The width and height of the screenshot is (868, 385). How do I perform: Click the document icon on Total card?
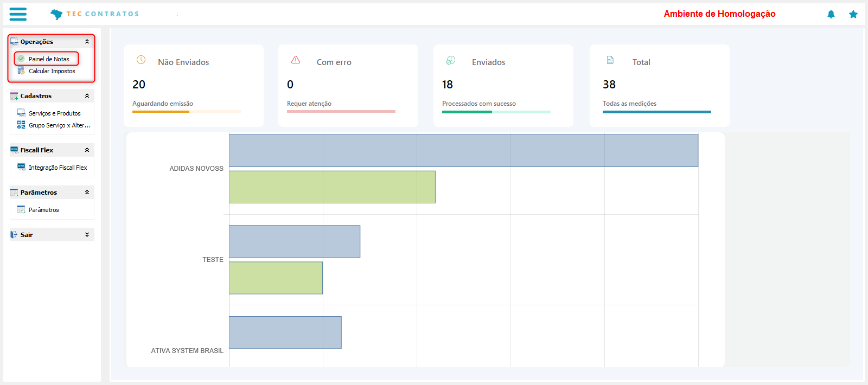click(x=610, y=60)
